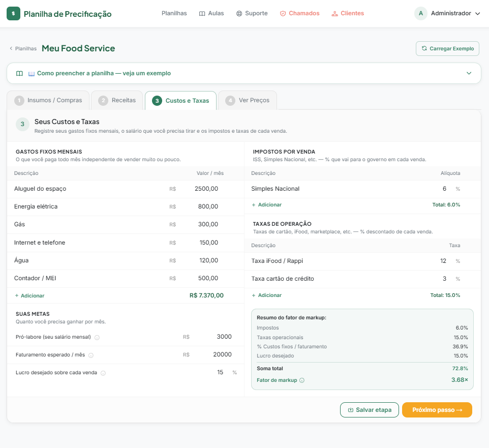Click the book icon in the Como preencher banner
The width and height of the screenshot is (489, 448).
click(x=19, y=73)
